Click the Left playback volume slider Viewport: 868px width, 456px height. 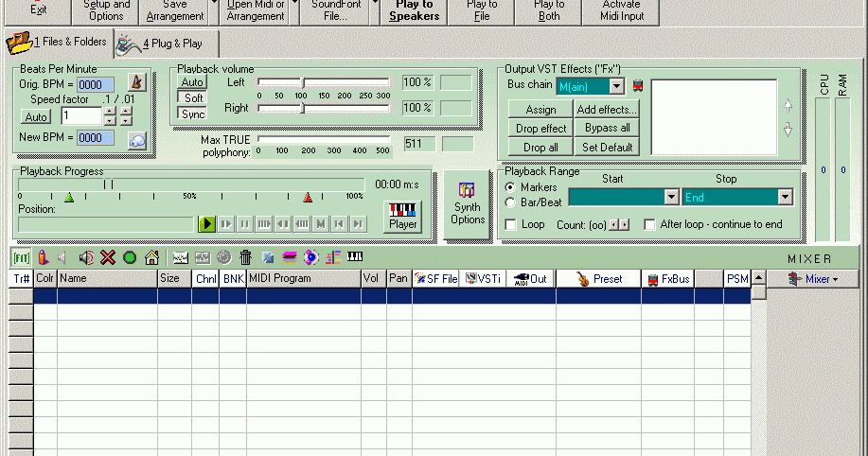pos(324,82)
